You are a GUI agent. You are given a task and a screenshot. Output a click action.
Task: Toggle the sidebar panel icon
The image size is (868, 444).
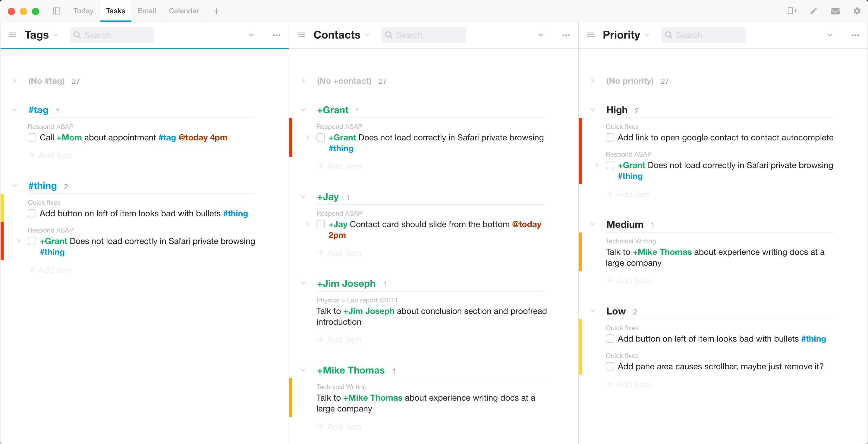point(57,11)
